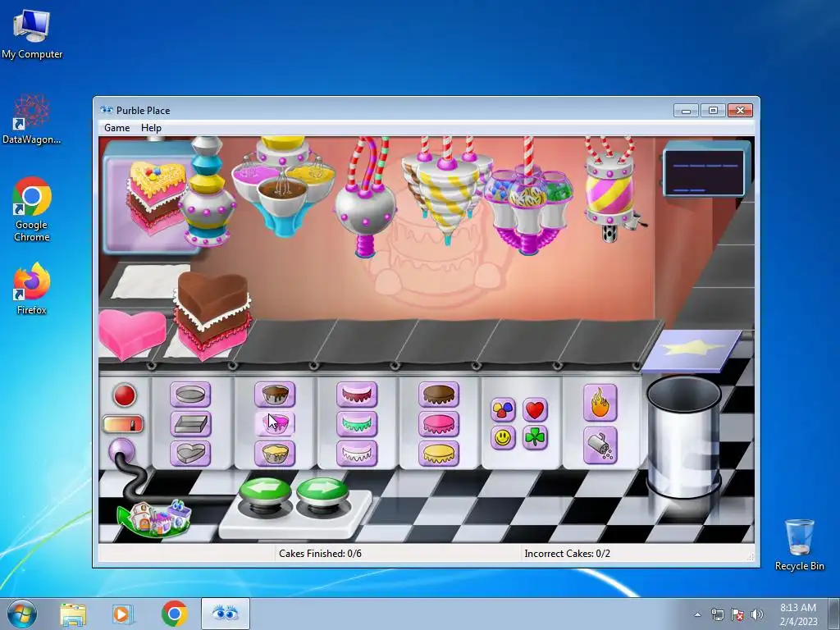Add the colored candy drops decoration
This screenshot has width=840, height=630.
(x=503, y=410)
